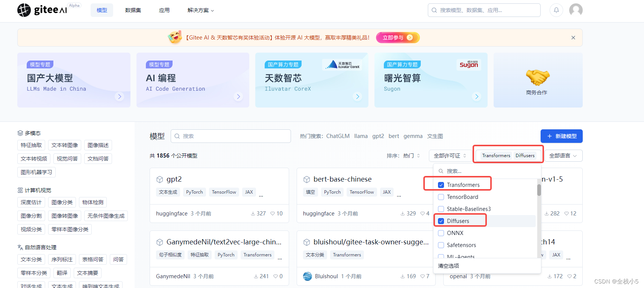
Task: Select the 文本转图像 task filter
Action: pos(65,145)
